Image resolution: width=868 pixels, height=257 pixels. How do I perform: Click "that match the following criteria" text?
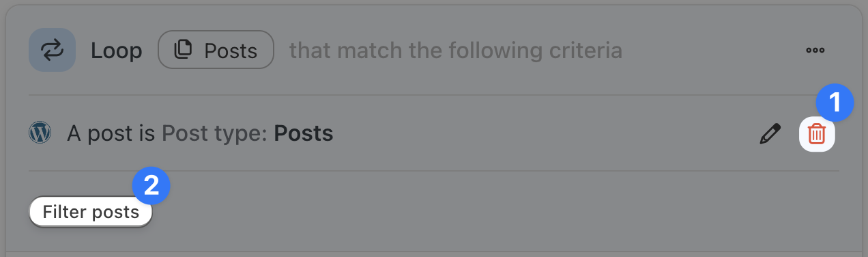(x=456, y=51)
